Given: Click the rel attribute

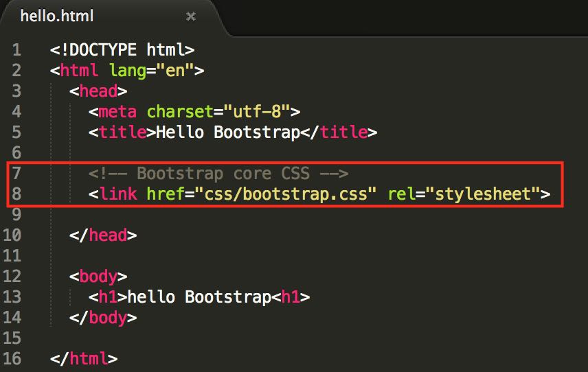Looking at the screenshot, I should (401, 194).
